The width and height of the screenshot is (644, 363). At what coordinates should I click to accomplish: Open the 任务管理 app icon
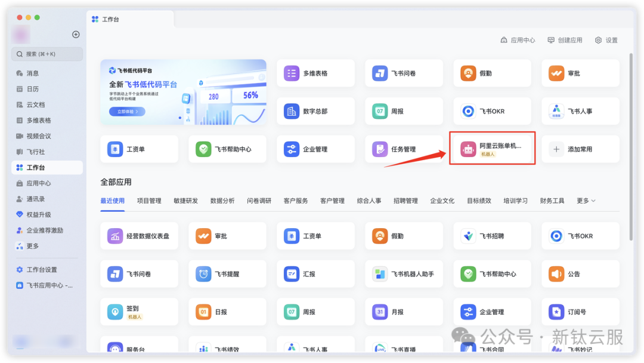pyautogui.click(x=379, y=149)
